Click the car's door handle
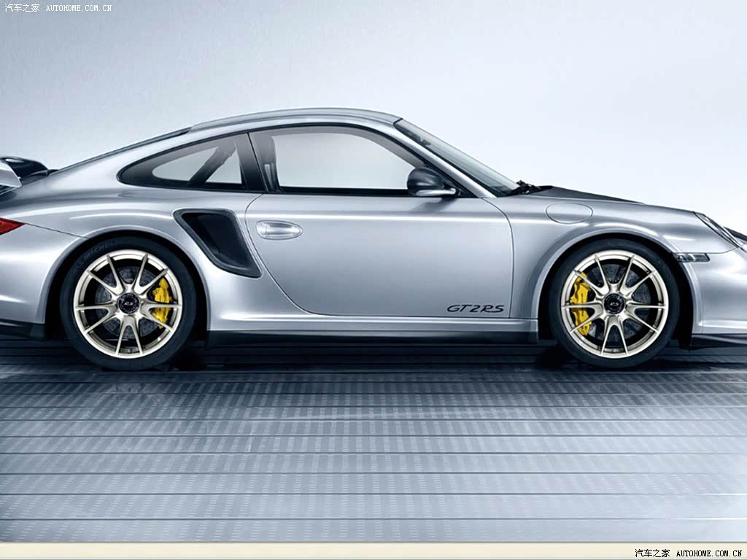 click(x=279, y=230)
